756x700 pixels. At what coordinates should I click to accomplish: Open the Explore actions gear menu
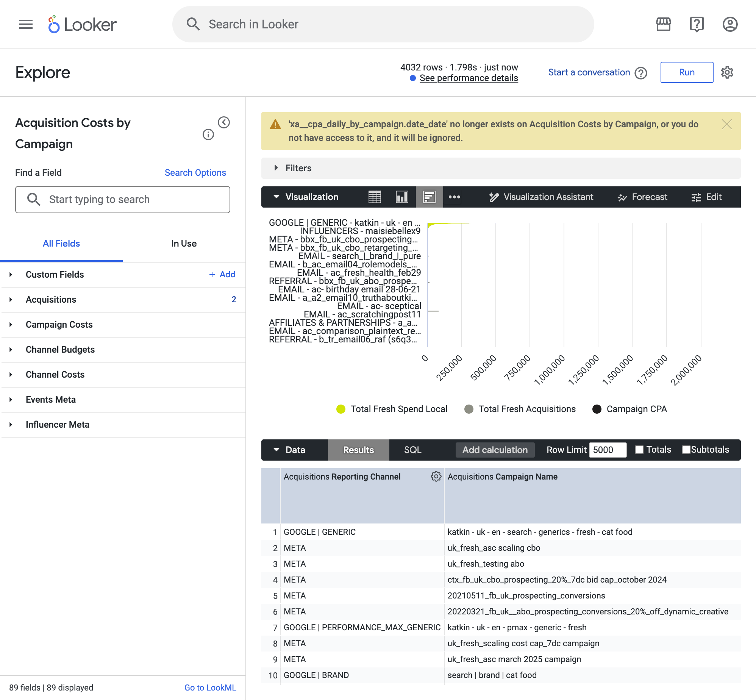pyautogui.click(x=727, y=72)
